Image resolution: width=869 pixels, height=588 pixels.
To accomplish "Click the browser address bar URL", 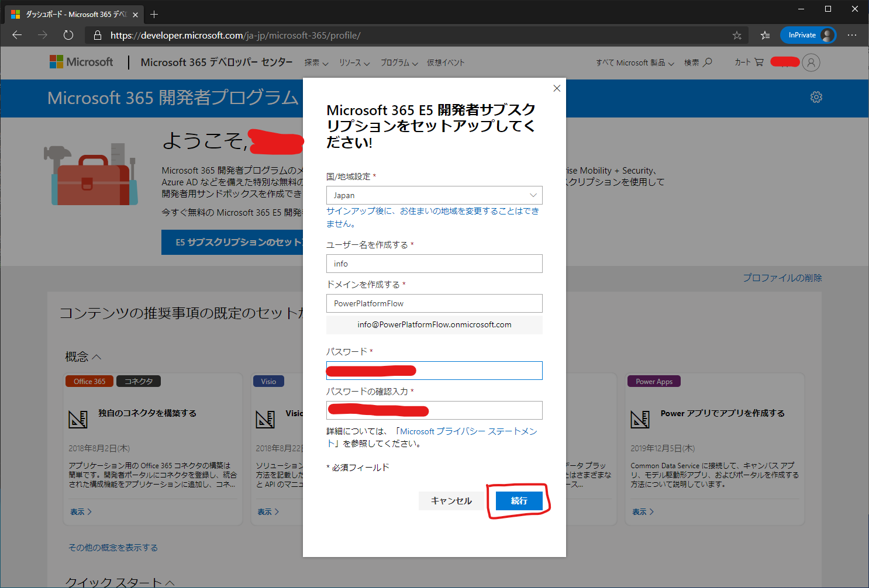I will pos(235,36).
